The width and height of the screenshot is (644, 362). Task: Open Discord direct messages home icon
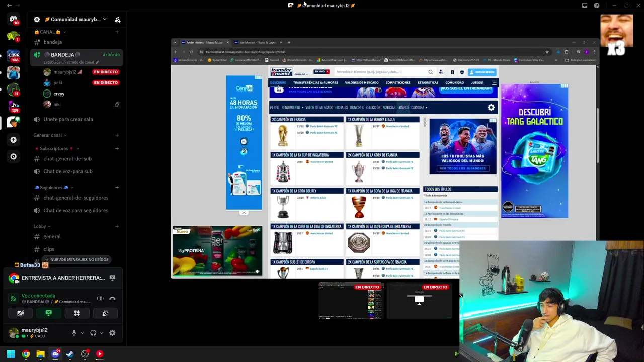click(13, 19)
